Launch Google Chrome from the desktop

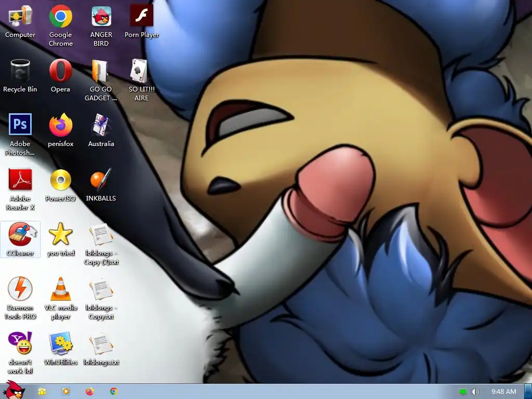tap(61, 26)
